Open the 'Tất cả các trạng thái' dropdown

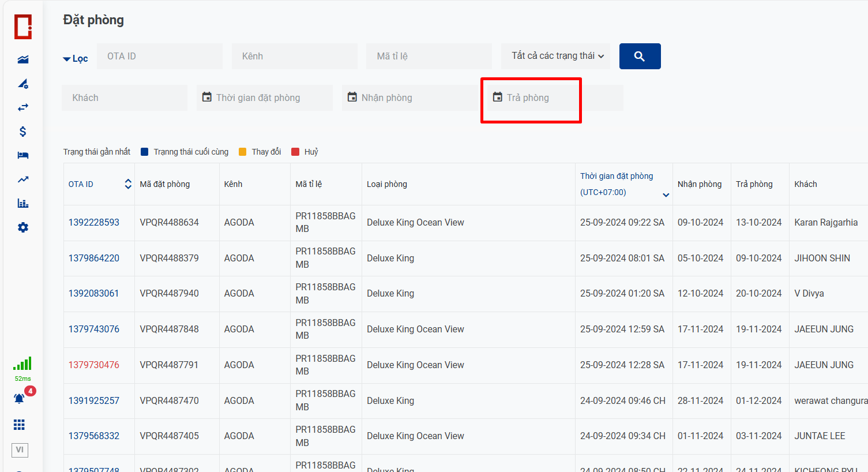556,56
